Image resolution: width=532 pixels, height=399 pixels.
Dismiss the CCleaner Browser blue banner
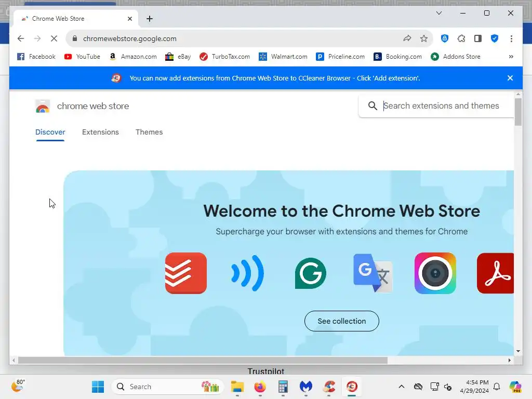point(510,78)
